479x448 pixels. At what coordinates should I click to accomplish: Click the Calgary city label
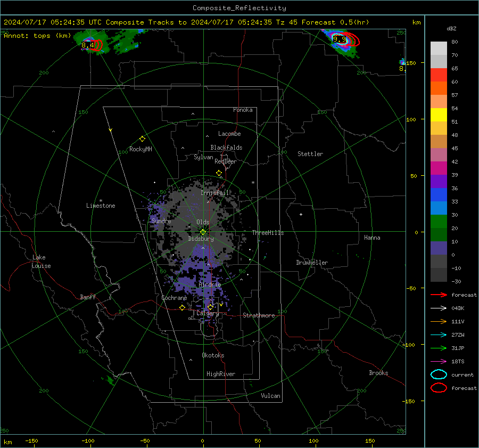208,313
